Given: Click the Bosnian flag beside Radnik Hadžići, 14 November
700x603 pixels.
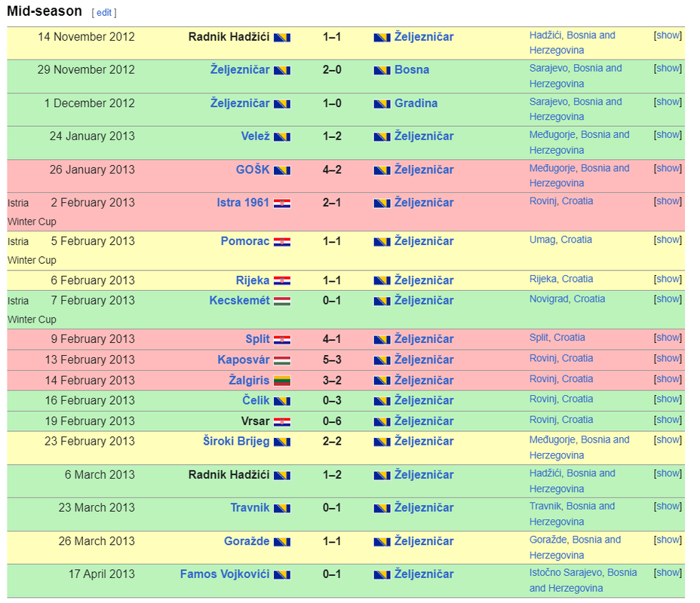Looking at the screenshot, I should tap(281, 38).
